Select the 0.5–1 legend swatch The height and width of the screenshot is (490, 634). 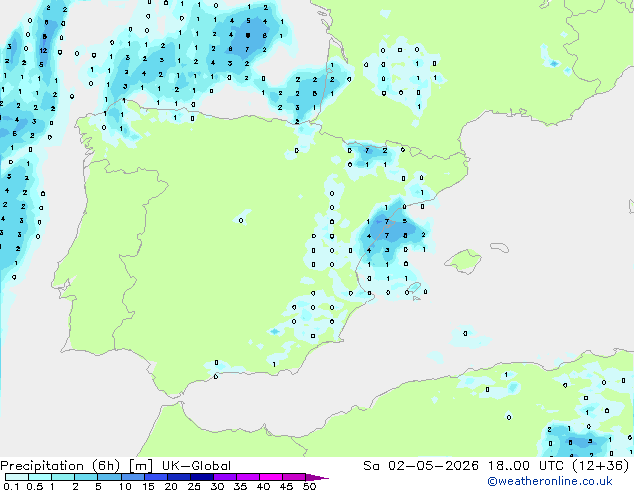point(40,477)
